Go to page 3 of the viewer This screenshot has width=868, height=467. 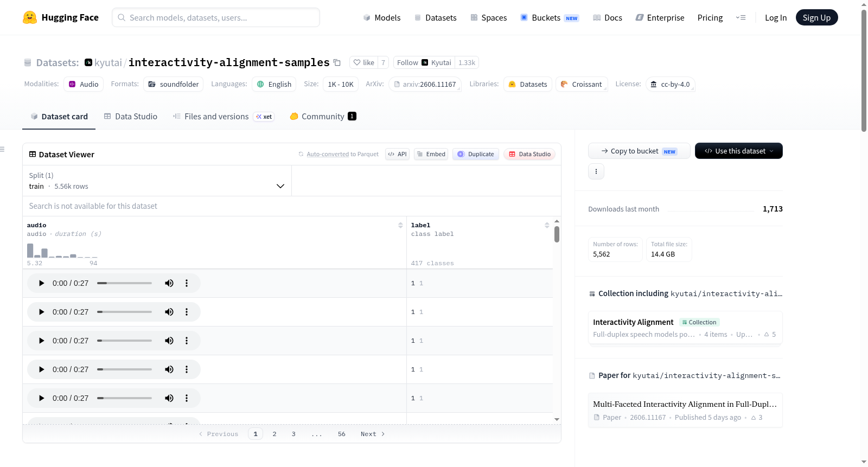[x=293, y=434]
